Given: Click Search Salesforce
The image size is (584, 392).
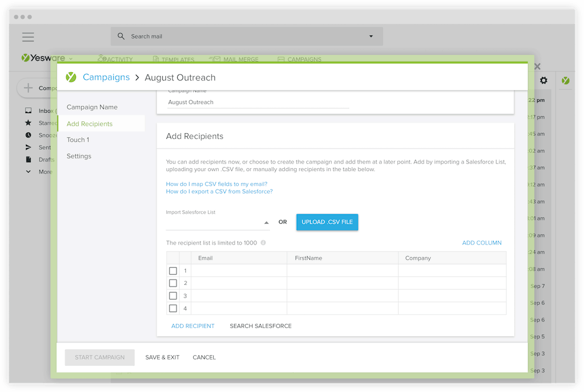Looking at the screenshot, I should click(x=261, y=326).
